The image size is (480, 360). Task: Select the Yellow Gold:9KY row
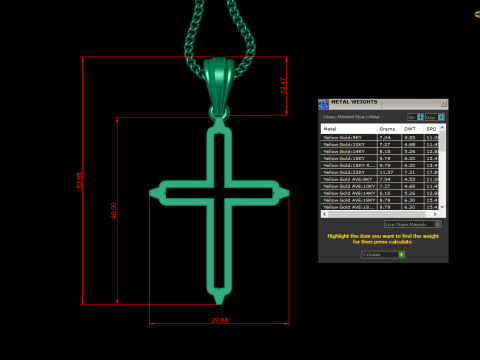[x=380, y=137]
